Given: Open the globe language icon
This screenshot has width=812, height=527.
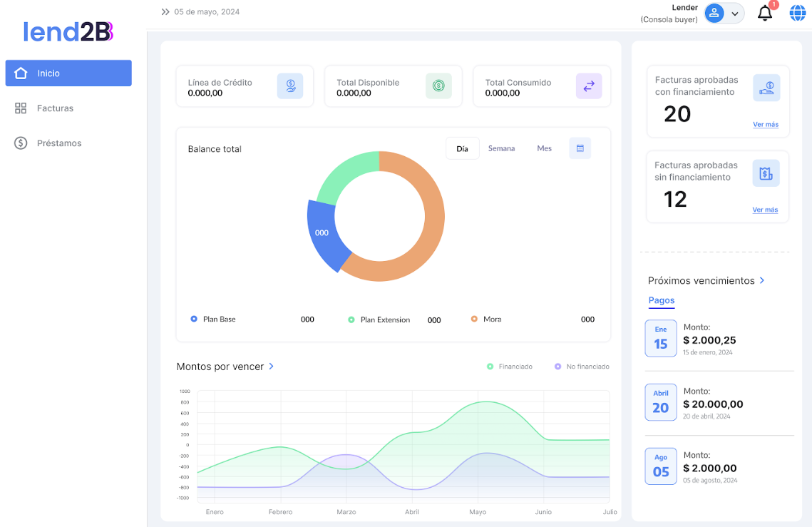Looking at the screenshot, I should click(x=797, y=13).
